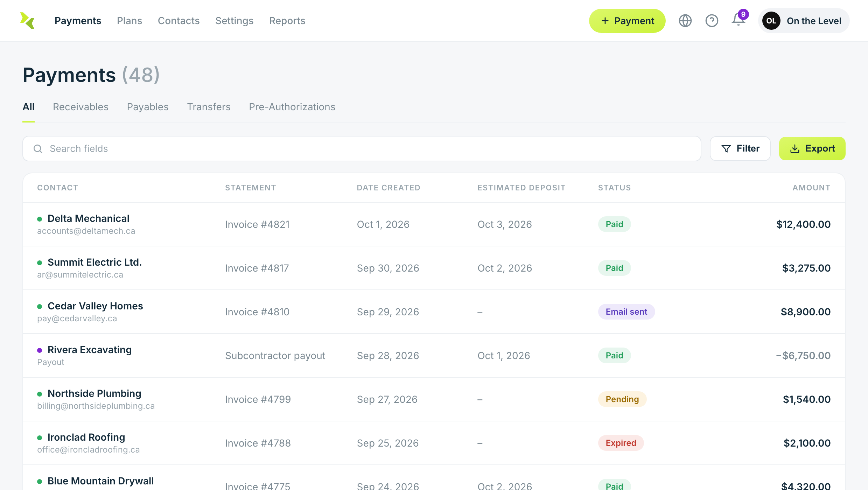Switch to the Pre-Authorizations tab

292,107
